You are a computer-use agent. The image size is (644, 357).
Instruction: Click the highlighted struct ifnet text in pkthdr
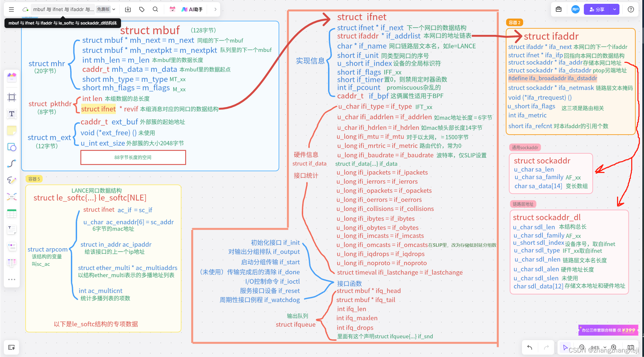click(x=99, y=109)
